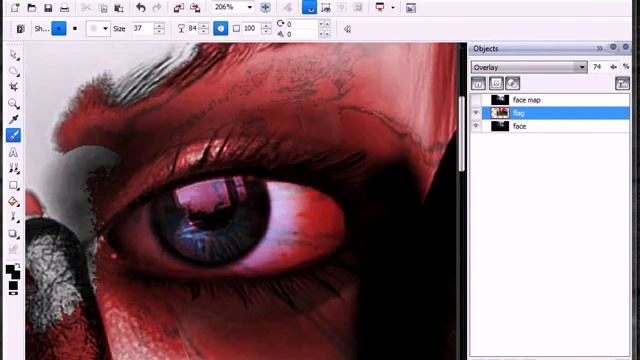Click the Copy icon

[103, 7]
